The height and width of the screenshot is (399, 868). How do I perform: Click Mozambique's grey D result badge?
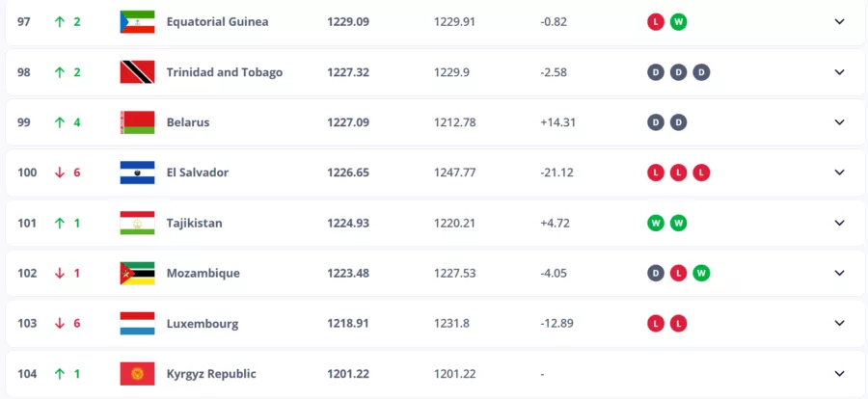click(656, 273)
